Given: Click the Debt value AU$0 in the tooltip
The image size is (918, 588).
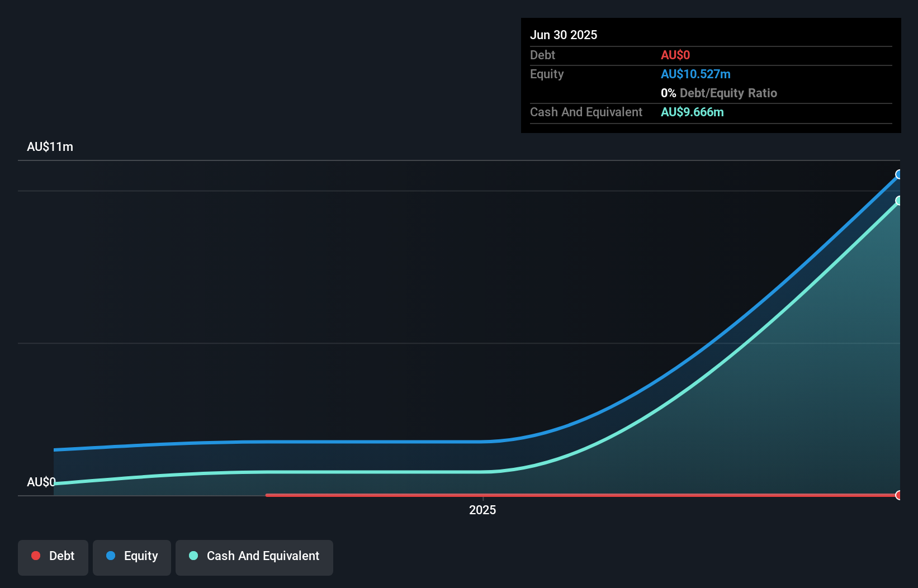Looking at the screenshot, I should tap(675, 55).
